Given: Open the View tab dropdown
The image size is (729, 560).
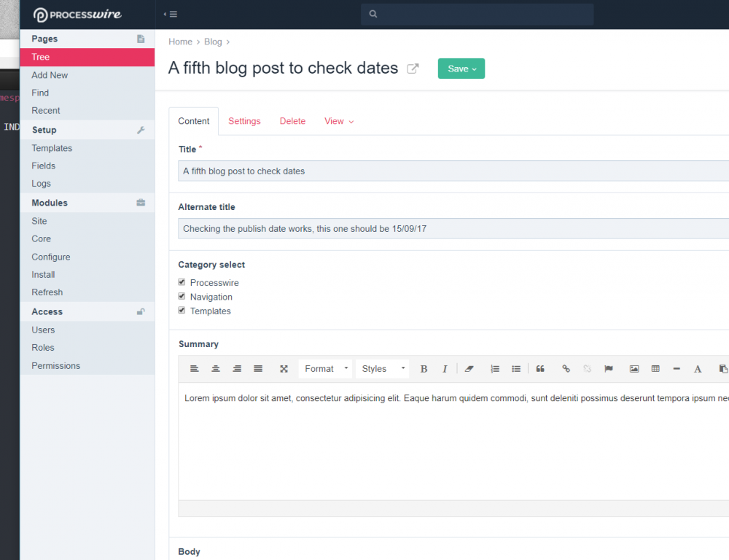Looking at the screenshot, I should click(339, 121).
